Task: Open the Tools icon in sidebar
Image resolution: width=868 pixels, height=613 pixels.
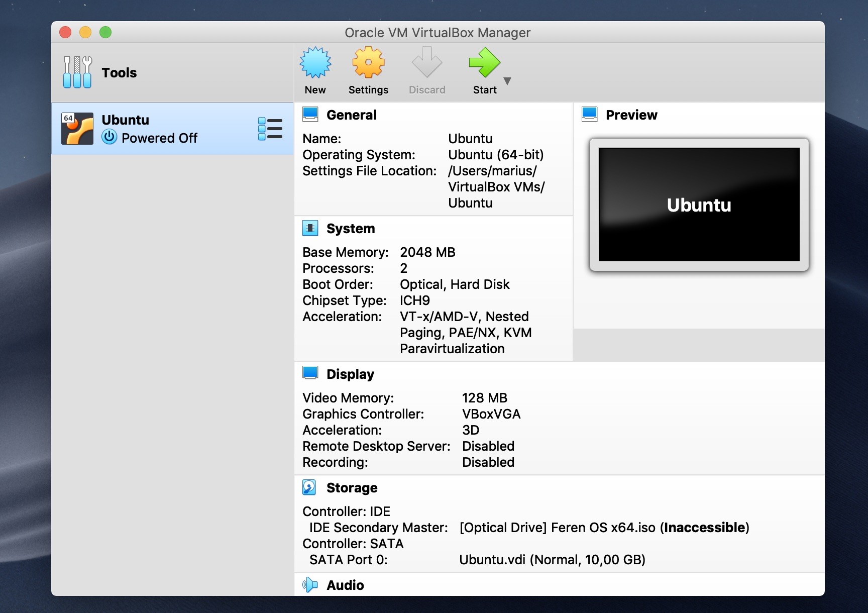Action: [x=77, y=72]
